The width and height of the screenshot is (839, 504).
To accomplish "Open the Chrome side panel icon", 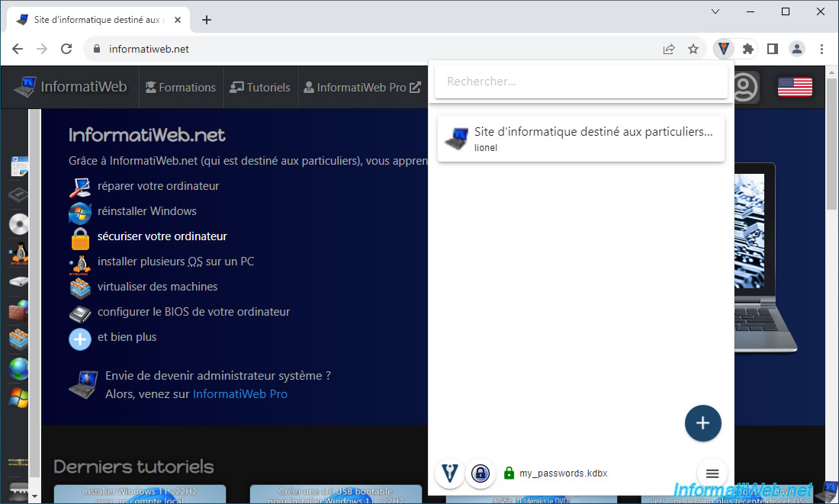I will [x=773, y=49].
